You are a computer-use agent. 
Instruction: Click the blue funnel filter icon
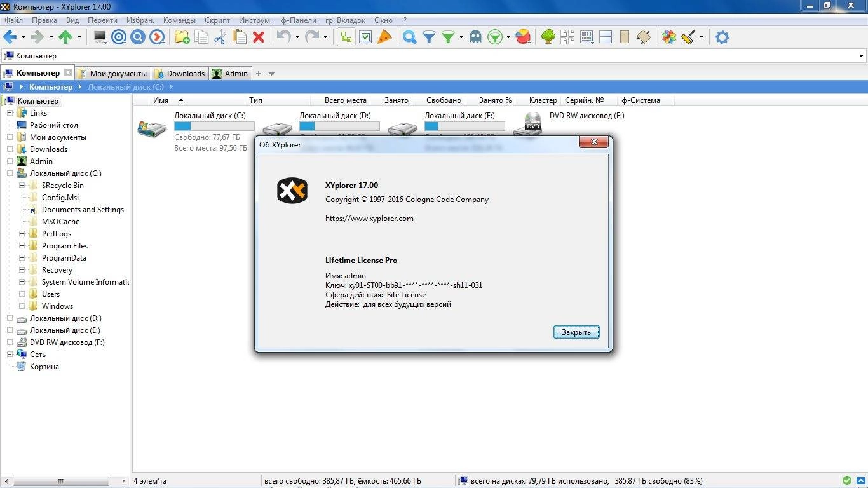tap(429, 37)
